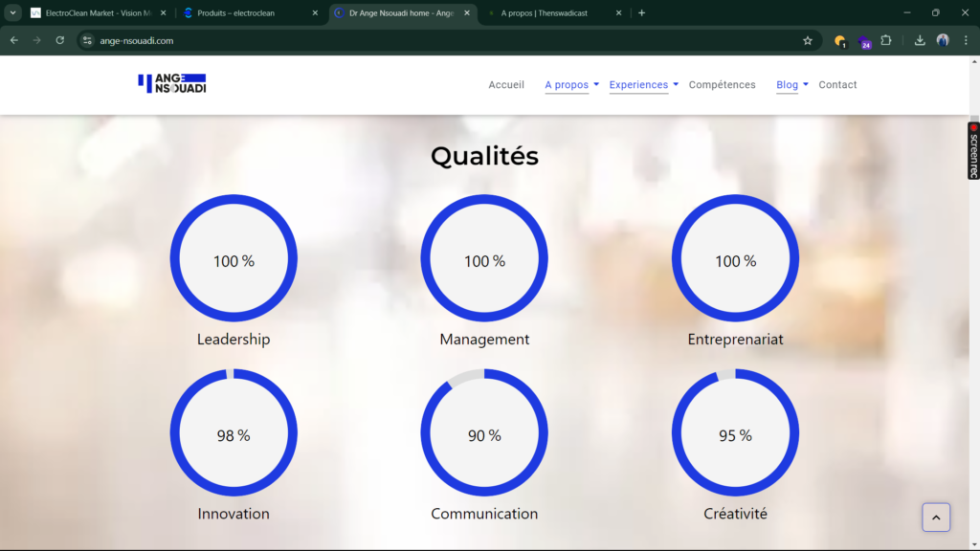Screen dimensions: 980x551
Task: Open the A propos nav link
Action: pos(567,85)
